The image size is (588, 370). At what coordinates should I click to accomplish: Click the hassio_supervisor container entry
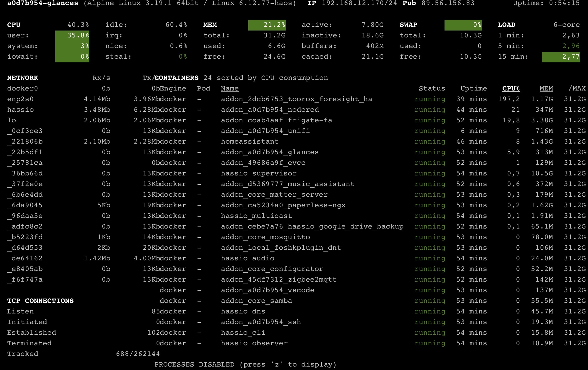tap(259, 173)
